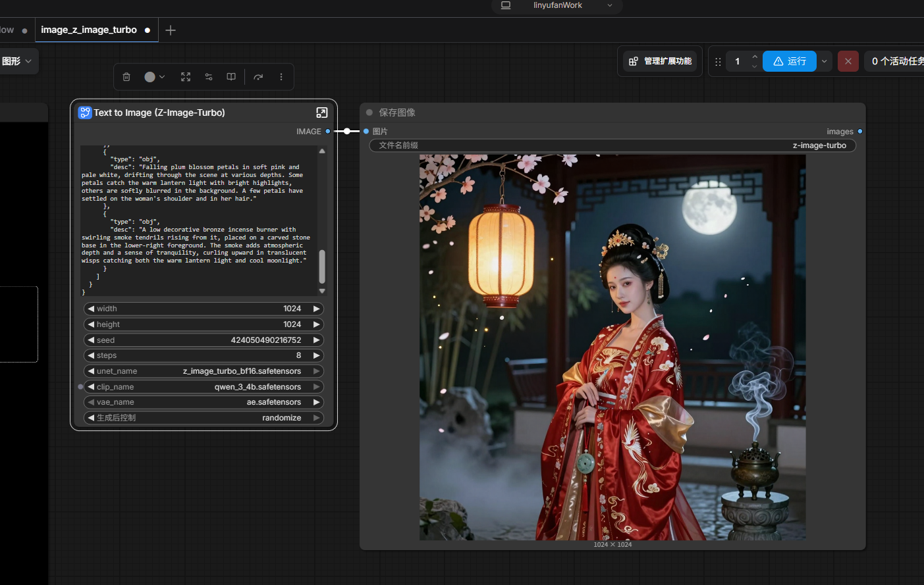The height and width of the screenshot is (585, 924).
Task: Cancel the current run with the red X
Action: [848, 61]
